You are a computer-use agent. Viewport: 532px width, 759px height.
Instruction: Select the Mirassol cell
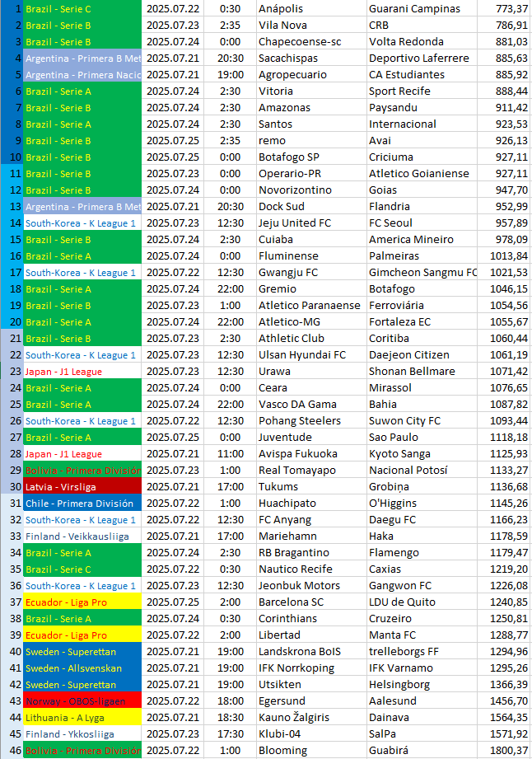[x=422, y=387]
